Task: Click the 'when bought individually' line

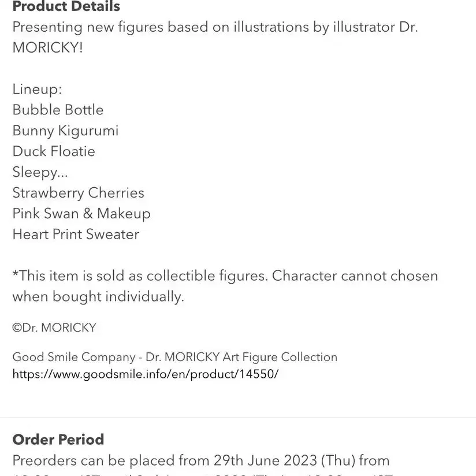Action: [x=98, y=296]
